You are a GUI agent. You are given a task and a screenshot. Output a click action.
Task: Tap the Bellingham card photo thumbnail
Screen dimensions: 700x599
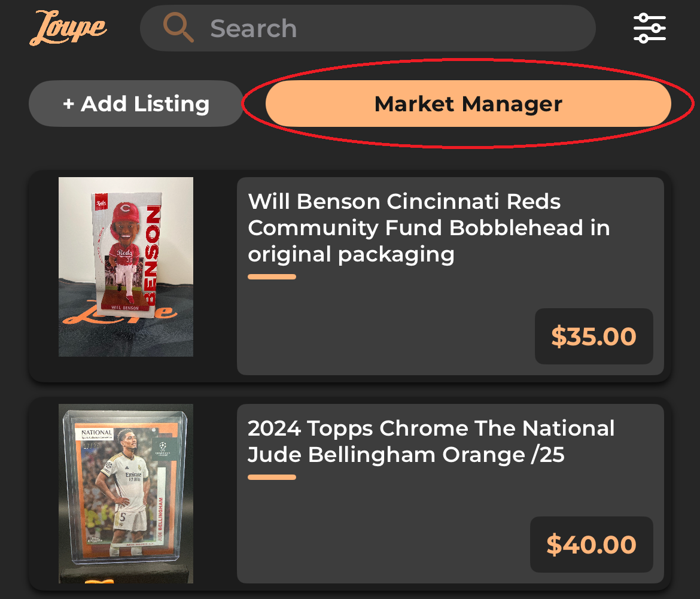click(126, 493)
